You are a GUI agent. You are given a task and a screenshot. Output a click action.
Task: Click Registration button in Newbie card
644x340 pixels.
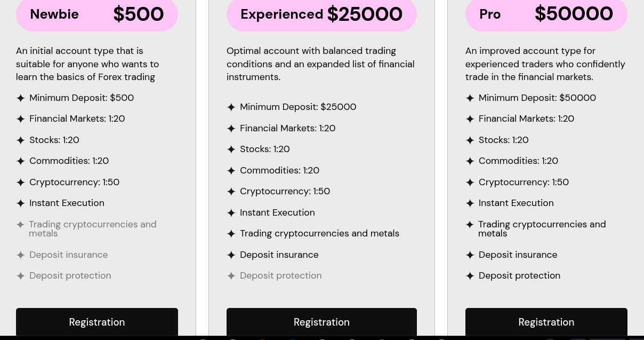click(96, 322)
